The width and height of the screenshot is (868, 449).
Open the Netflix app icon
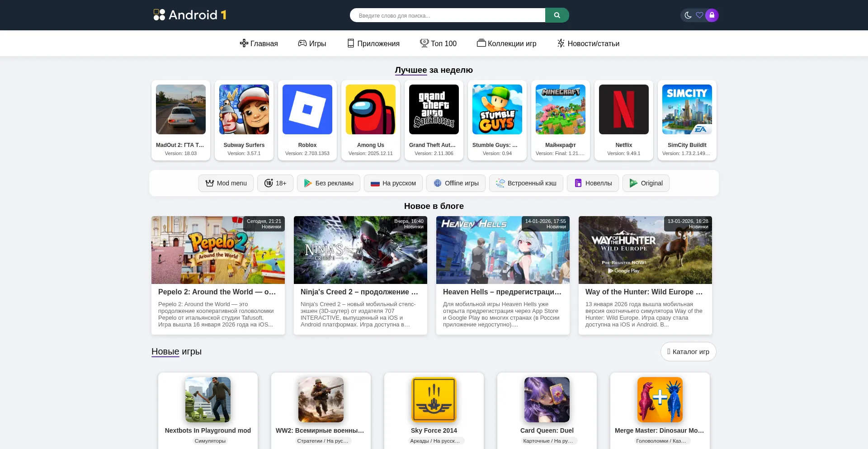624,109
